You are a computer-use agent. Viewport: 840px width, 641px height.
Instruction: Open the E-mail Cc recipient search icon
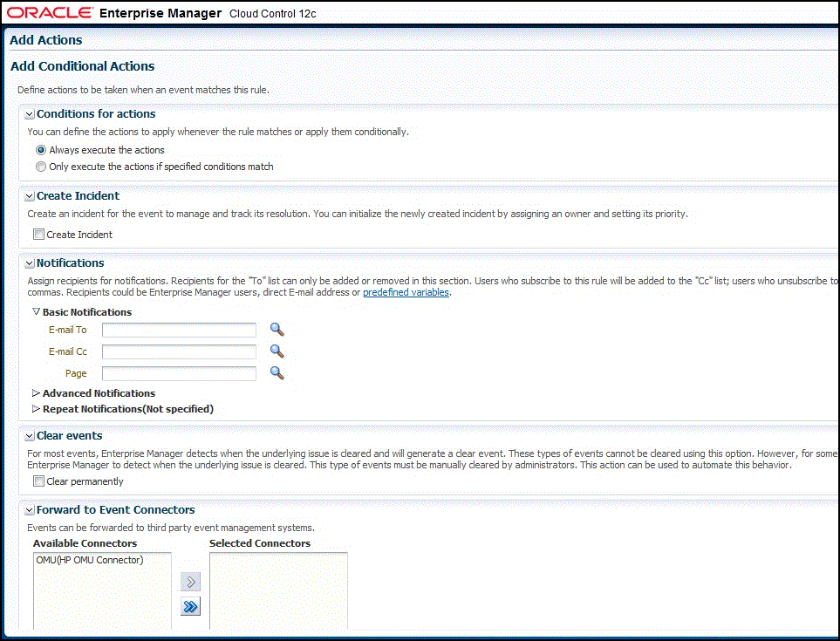277,351
